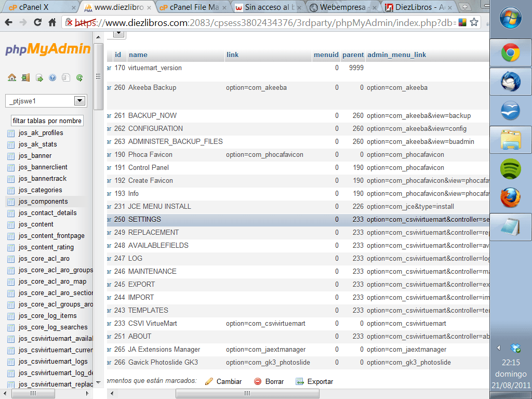
Task: Sort by admin_menu_link column header
Action: coord(396,55)
